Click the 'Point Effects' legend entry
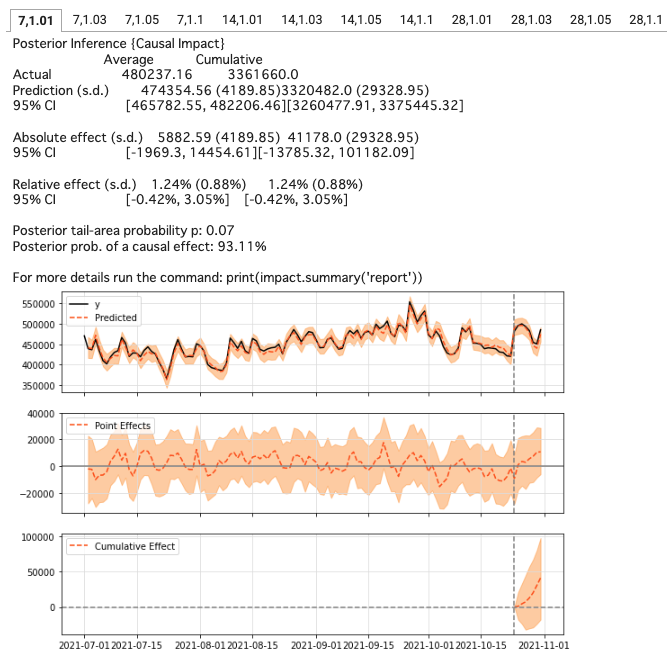The width and height of the screenshot is (667, 657). (x=110, y=426)
